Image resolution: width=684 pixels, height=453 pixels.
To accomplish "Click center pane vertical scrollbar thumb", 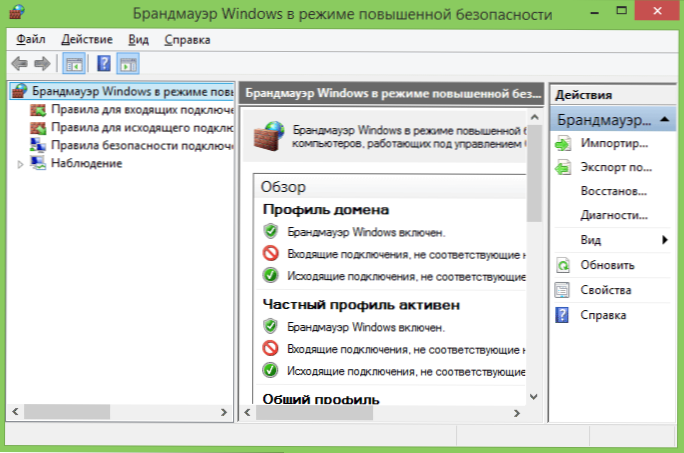I will [534, 173].
